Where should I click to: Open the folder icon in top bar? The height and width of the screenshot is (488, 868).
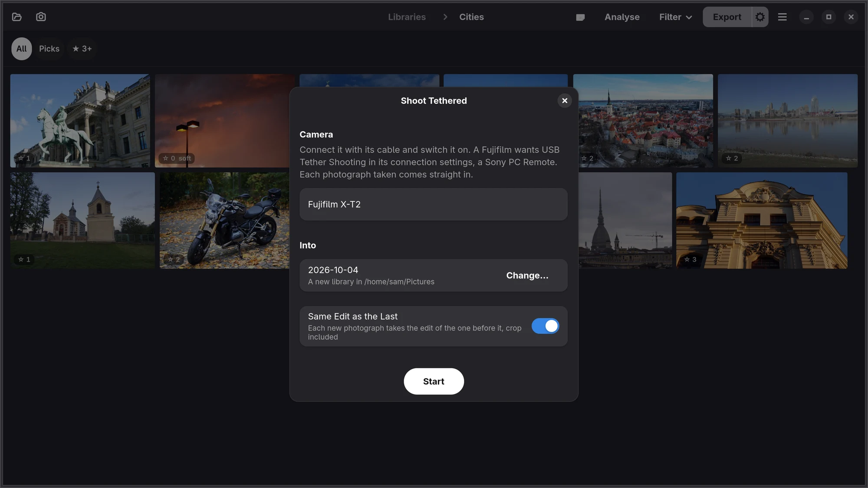coord(17,17)
